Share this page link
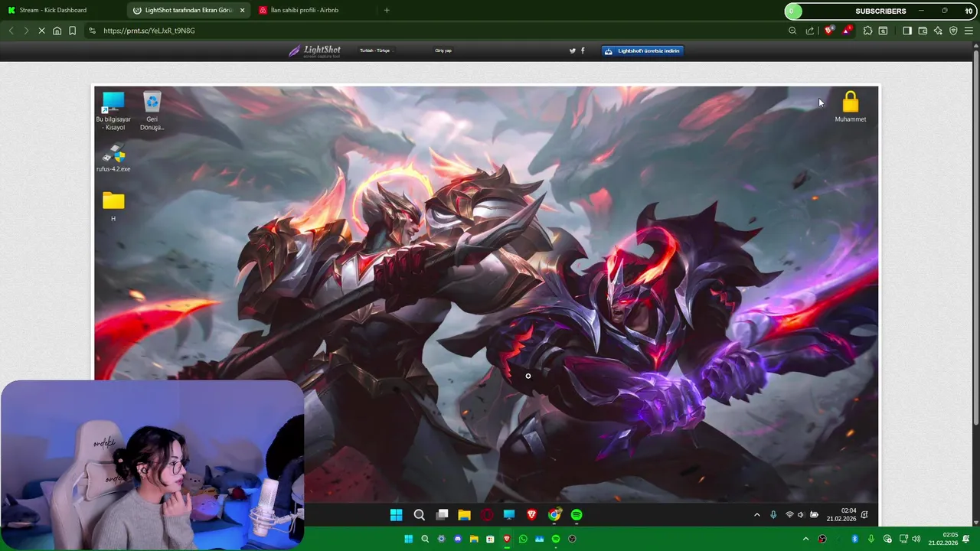Image resolution: width=980 pixels, height=551 pixels. pyautogui.click(x=810, y=31)
